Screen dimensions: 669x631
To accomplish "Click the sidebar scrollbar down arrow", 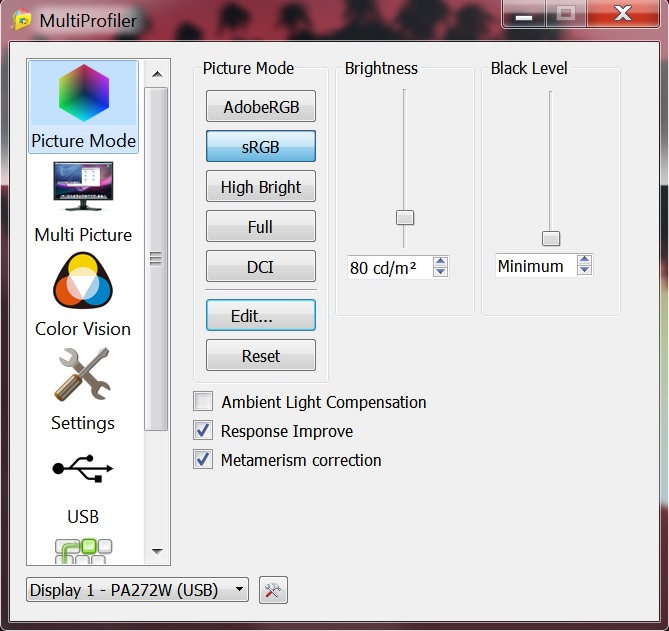I will tap(156, 550).
